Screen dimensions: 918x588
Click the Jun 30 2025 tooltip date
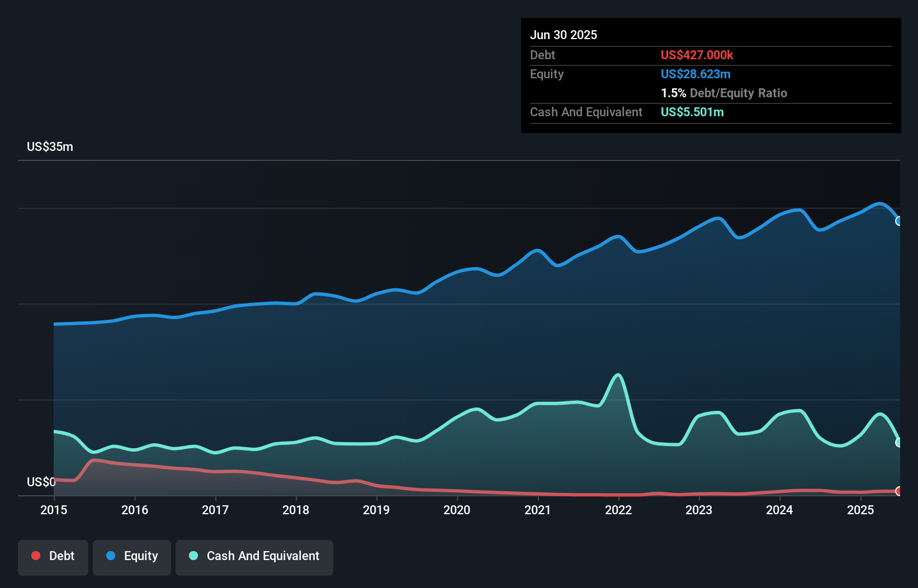[564, 35]
